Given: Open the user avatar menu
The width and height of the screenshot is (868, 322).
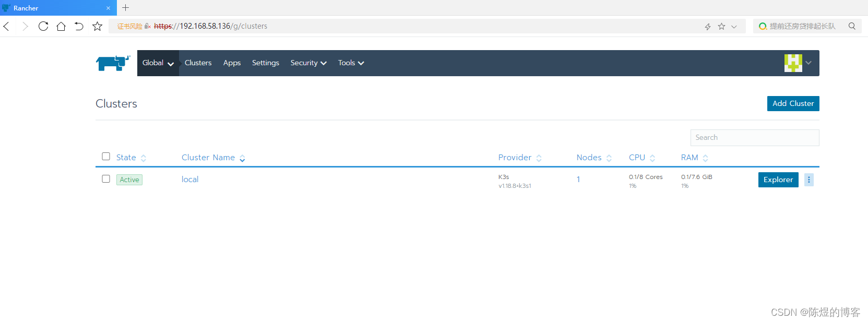Looking at the screenshot, I should pos(793,63).
